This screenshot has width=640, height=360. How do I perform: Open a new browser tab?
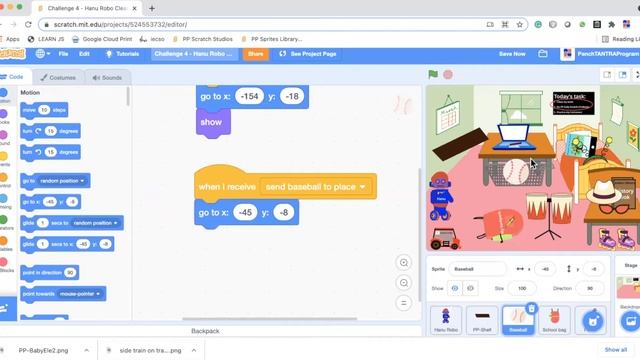[152, 8]
